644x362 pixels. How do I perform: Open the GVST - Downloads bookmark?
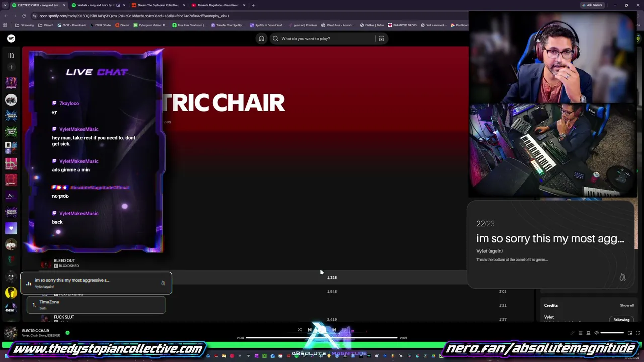pyautogui.click(x=72, y=25)
